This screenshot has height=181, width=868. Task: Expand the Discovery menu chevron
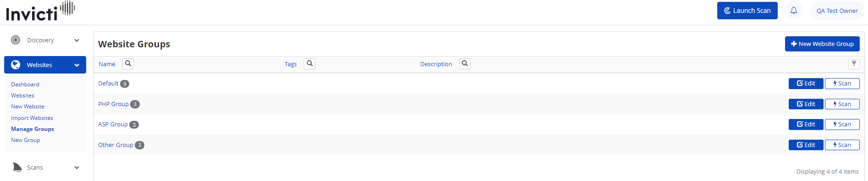tap(77, 40)
